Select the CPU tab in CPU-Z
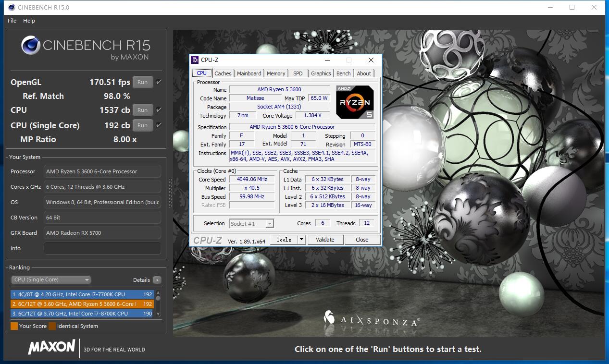609x364 pixels. (202, 73)
